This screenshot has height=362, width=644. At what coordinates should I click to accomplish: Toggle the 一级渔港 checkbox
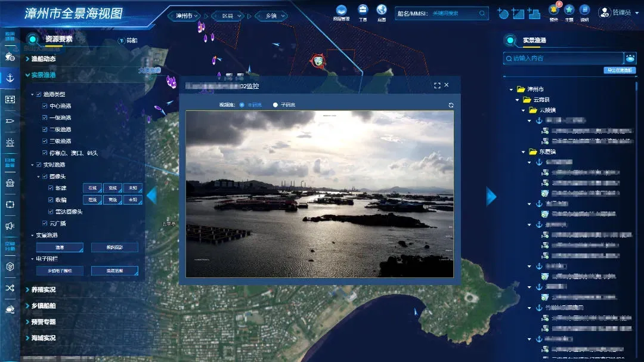(45, 117)
